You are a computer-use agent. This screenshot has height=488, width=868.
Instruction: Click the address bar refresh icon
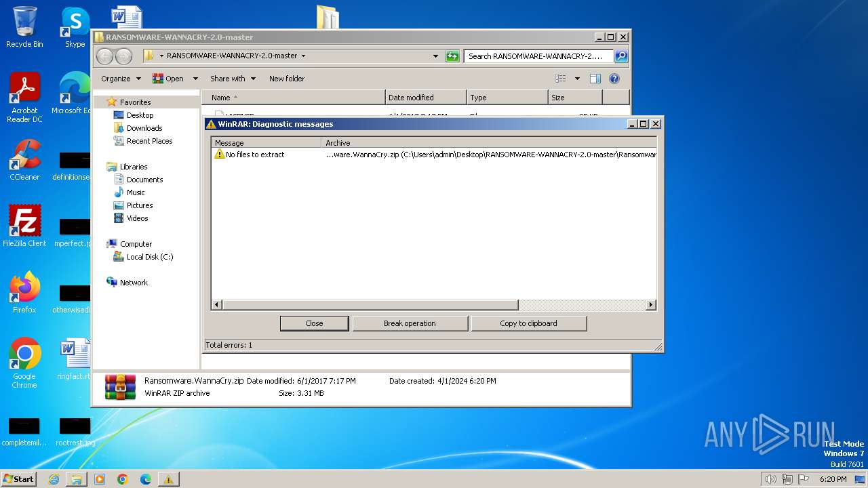click(x=452, y=56)
